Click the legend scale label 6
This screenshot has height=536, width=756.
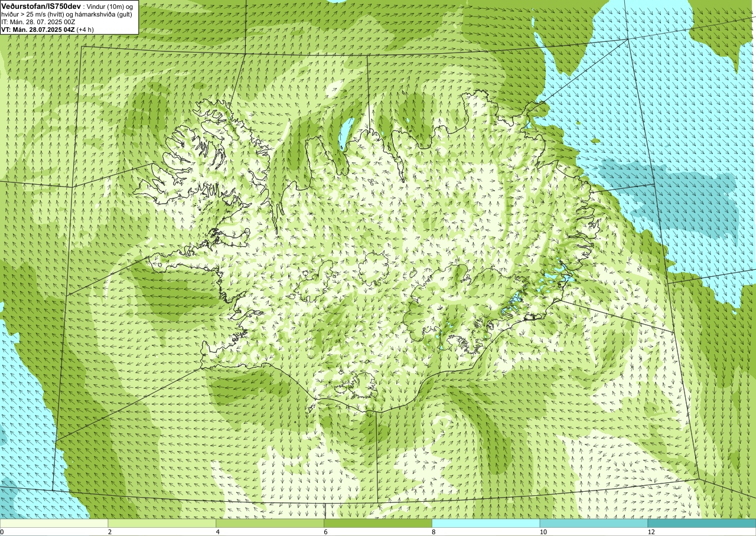(326, 532)
